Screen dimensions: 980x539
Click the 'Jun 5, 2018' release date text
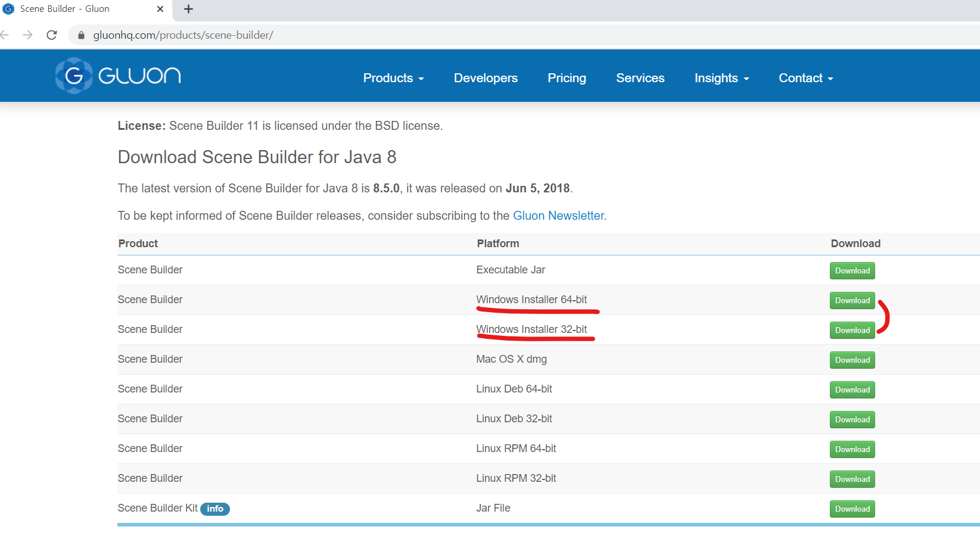[538, 188]
